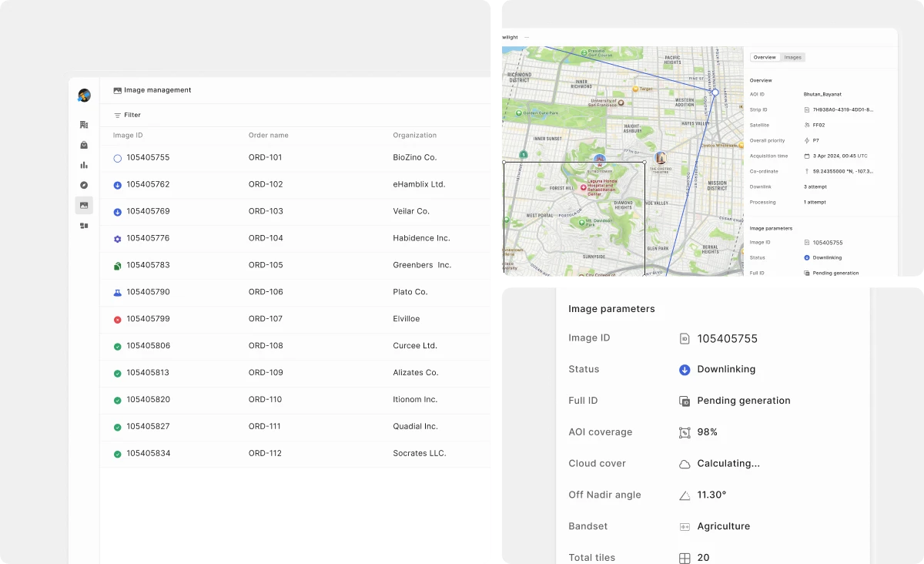
Task: Click the angle icon beside 11.30°
Action: point(685,495)
